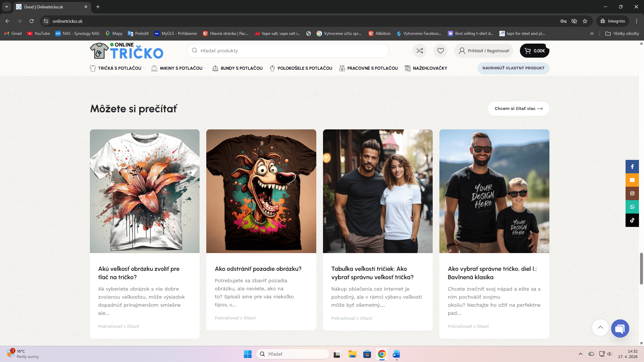
Task: Click the compare shuffle icon
Action: tap(420, 51)
